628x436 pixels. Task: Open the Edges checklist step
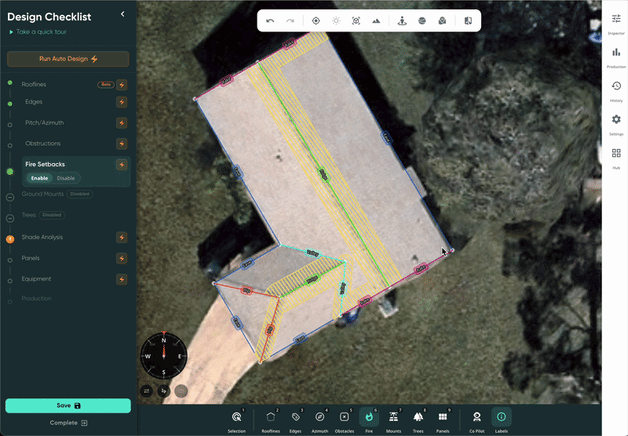pos(34,102)
